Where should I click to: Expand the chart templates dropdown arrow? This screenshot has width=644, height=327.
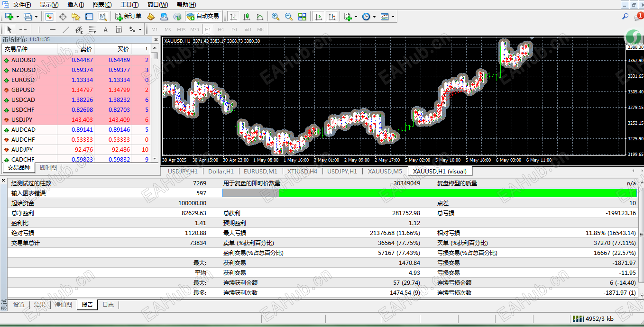[393, 17]
